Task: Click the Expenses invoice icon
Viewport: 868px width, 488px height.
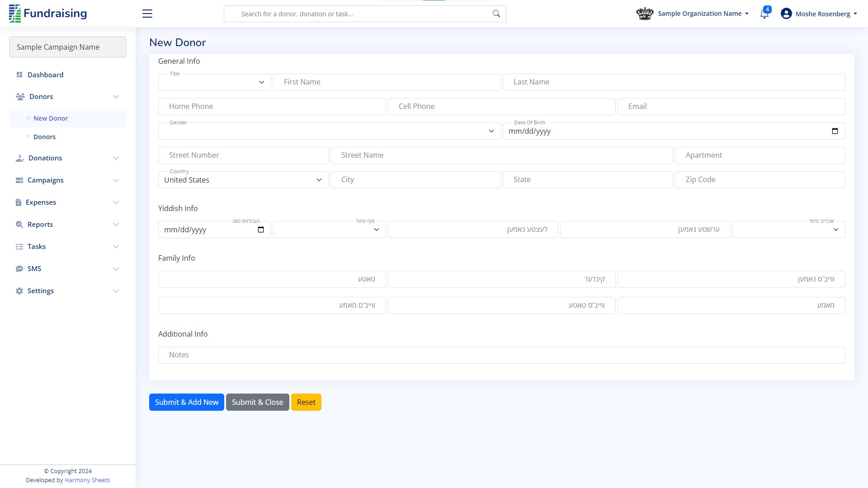Action: point(19,202)
